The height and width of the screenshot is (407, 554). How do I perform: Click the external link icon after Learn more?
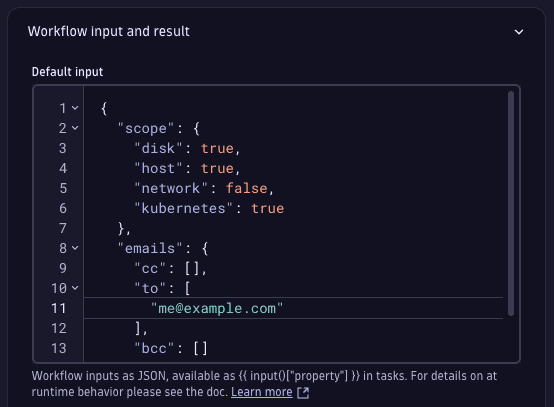tap(303, 393)
